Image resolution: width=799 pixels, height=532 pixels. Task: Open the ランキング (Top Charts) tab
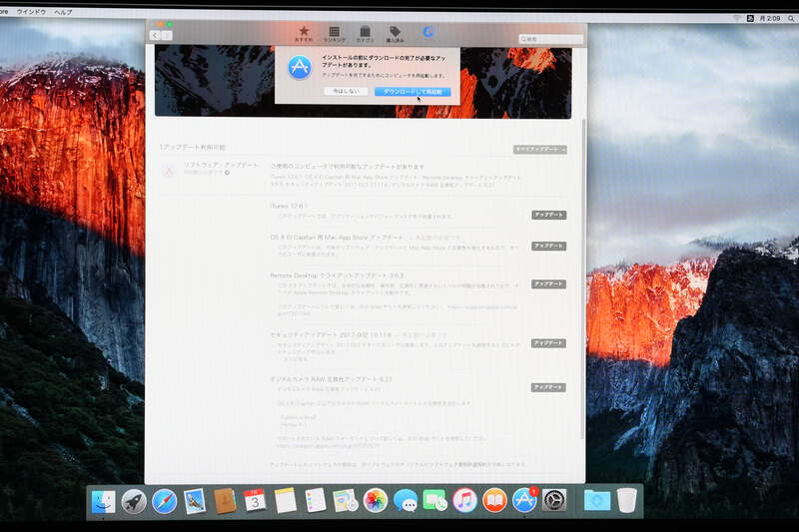click(x=334, y=34)
